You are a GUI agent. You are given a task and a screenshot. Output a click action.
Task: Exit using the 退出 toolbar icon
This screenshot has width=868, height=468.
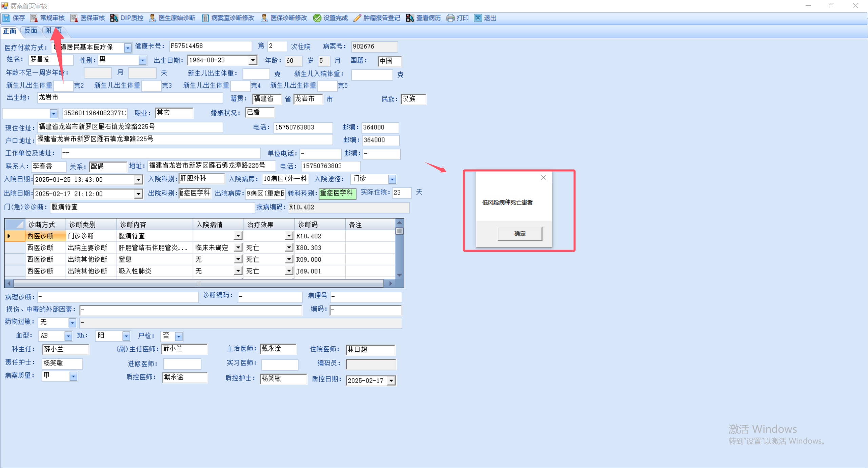478,18
